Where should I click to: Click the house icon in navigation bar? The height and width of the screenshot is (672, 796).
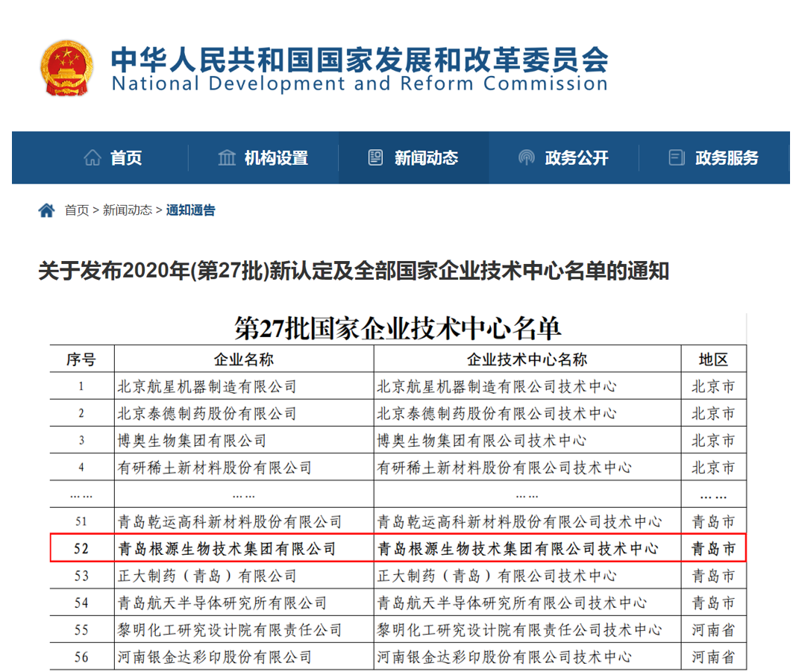coord(93,158)
